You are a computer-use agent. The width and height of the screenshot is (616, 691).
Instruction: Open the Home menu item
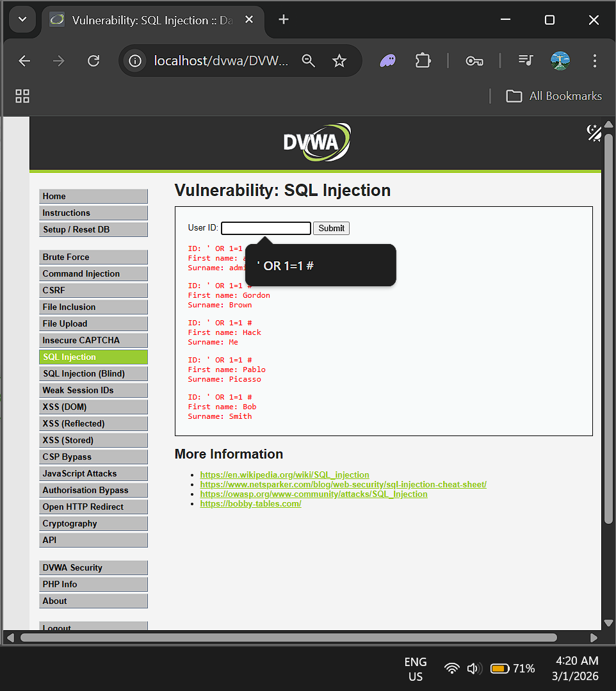coord(93,197)
